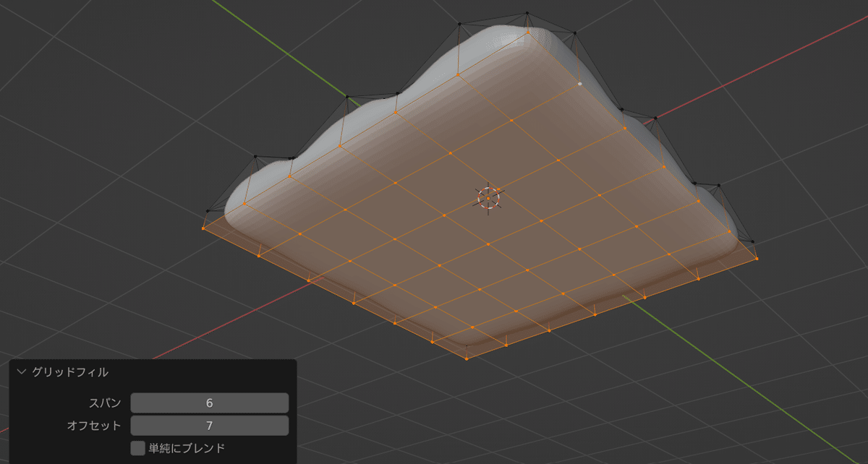Click the スパン value field showing 6
Viewport: 868px width, 464px height.
click(x=210, y=403)
